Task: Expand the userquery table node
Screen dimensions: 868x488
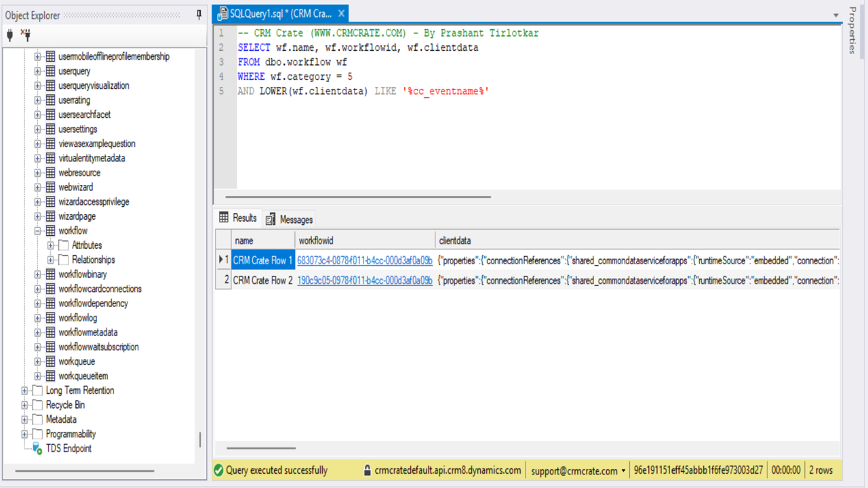Action: tap(38, 71)
